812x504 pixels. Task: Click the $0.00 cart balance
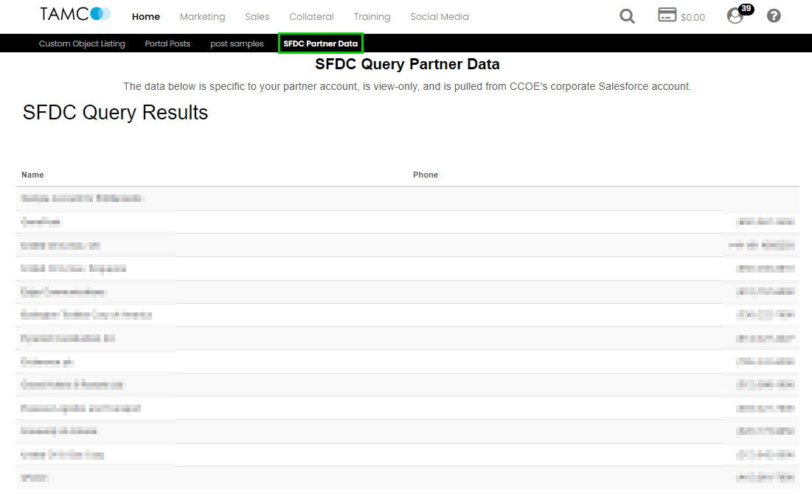[x=693, y=17]
